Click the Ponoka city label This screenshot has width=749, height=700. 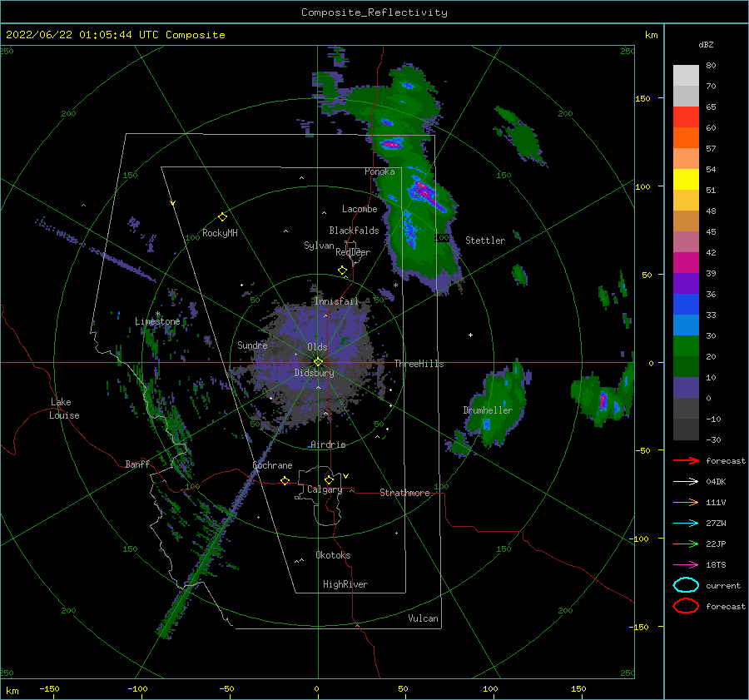click(x=379, y=171)
